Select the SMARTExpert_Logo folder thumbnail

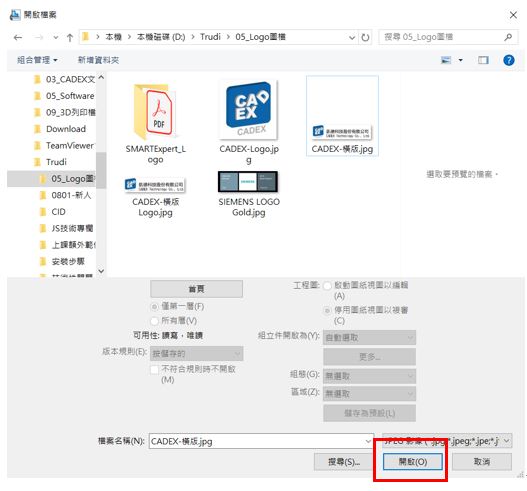click(x=155, y=124)
